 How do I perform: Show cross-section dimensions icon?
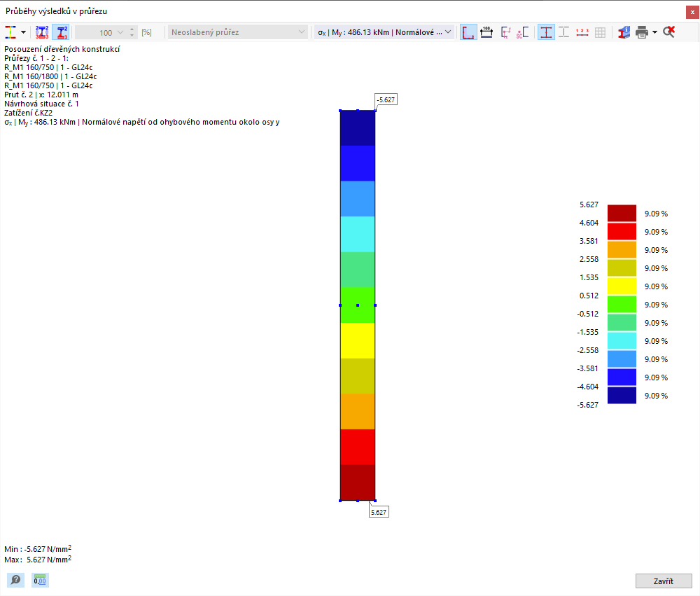486,32
